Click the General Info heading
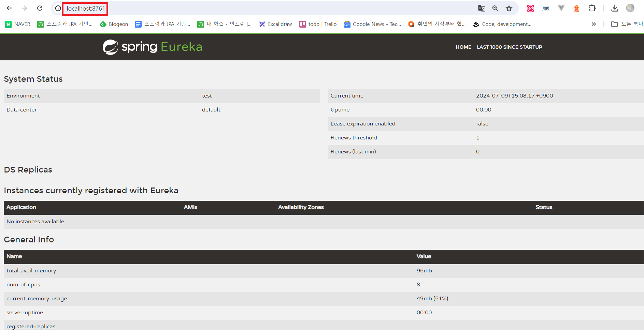644x330 pixels. pyautogui.click(x=29, y=240)
